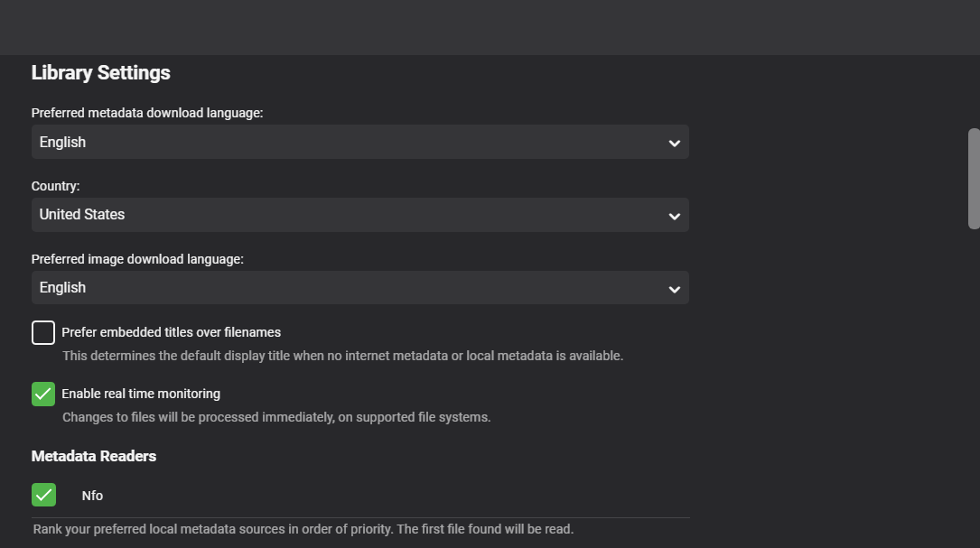Click the "Enable real time monitoring" label text

[141, 394]
